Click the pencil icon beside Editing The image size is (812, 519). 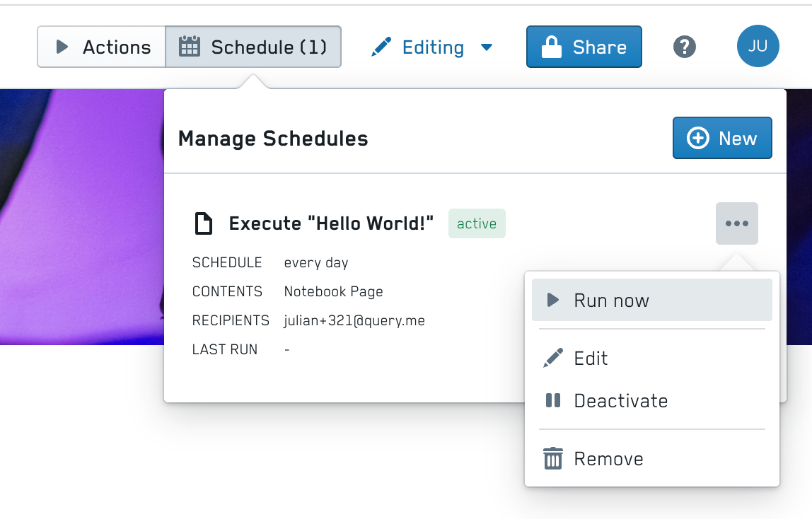coord(382,47)
